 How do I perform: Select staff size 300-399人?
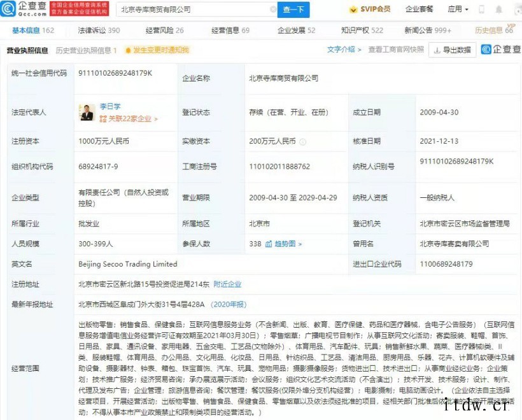pos(95,244)
